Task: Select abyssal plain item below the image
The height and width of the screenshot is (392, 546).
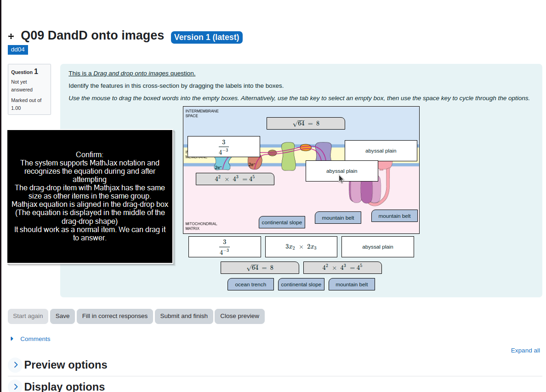Action: tap(378, 247)
